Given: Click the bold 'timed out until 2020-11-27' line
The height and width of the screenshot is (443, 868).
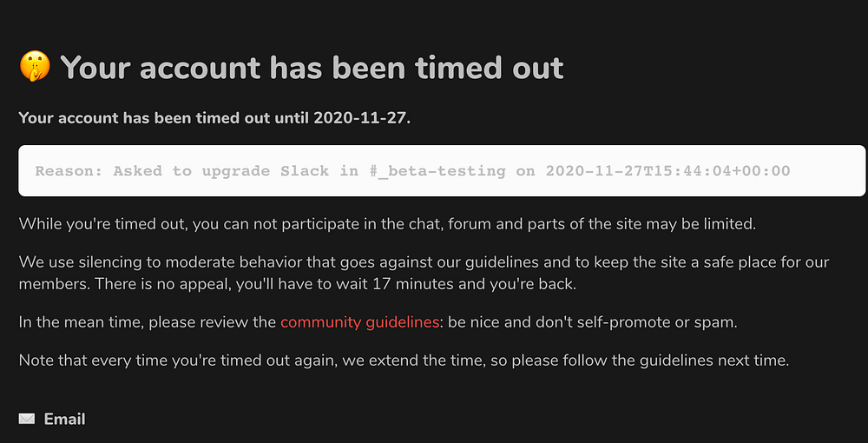Looking at the screenshot, I should pyautogui.click(x=214, y=117).
